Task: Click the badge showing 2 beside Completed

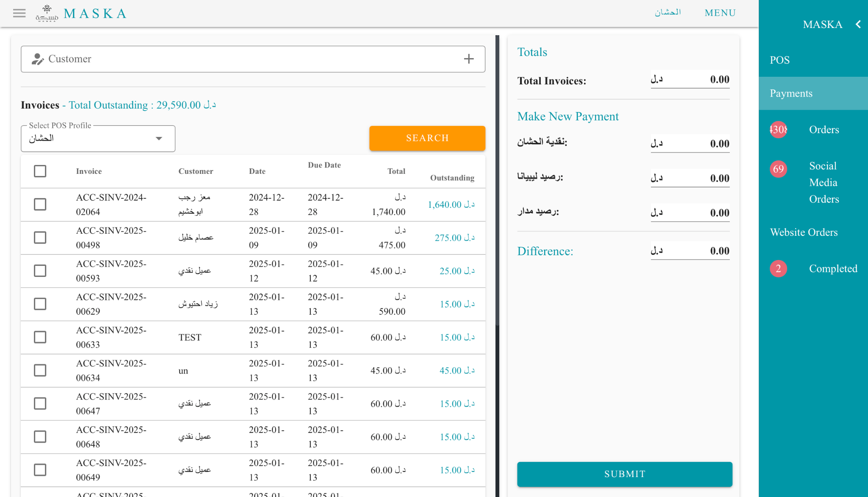Action: [778, 268]
